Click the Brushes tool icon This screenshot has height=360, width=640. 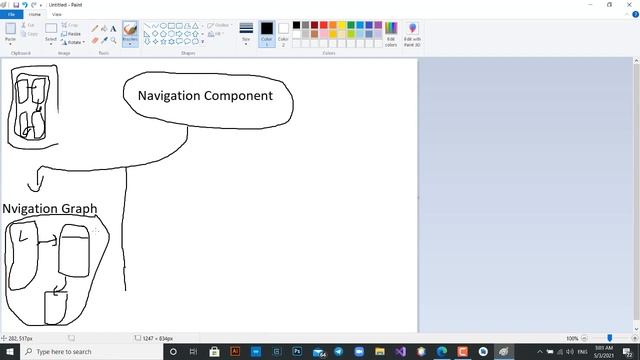[x=130, y=29]
